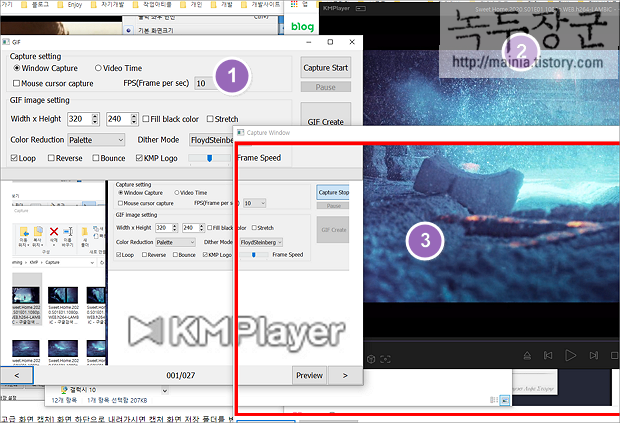
Task: Click the width 320 spinner arrows
Action: (x=95, y=119)
